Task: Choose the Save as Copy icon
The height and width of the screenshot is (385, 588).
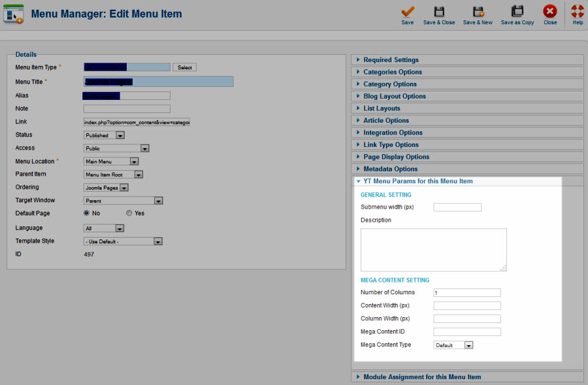Action: (x=517, y=12)
